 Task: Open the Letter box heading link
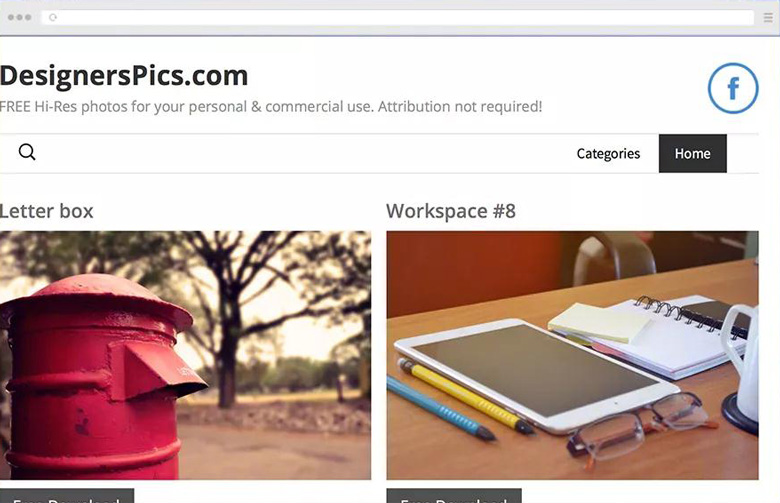coord(47,211)
